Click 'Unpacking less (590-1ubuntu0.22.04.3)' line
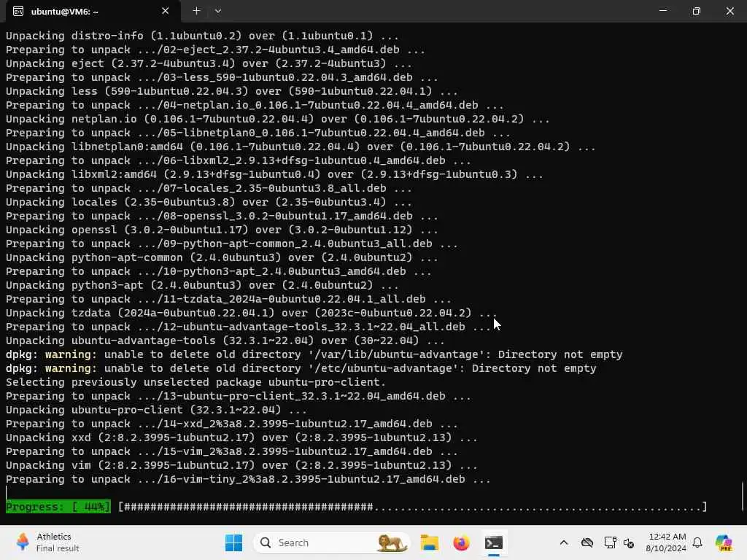747x560 pixels. (232, 91)
